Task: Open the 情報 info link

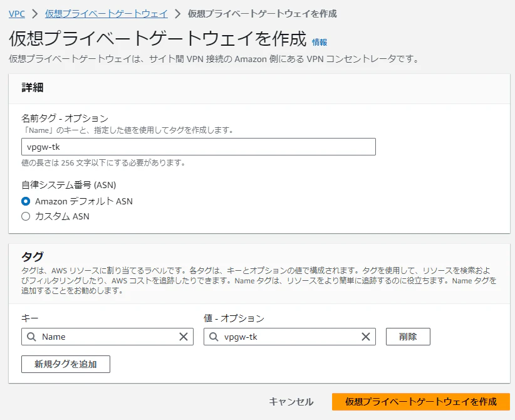Action: (320, 42)
